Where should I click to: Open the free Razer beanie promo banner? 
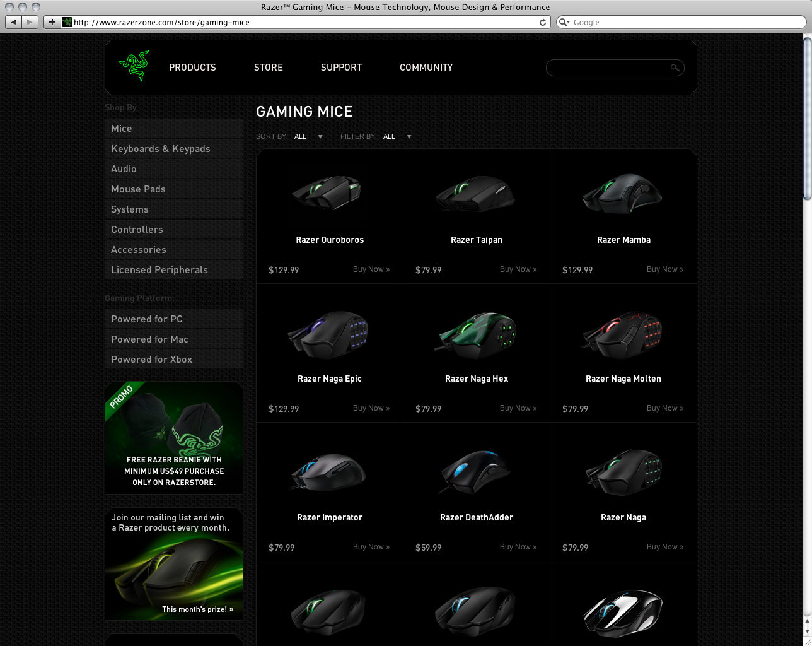pyautogui.click(x=174, y=438)
